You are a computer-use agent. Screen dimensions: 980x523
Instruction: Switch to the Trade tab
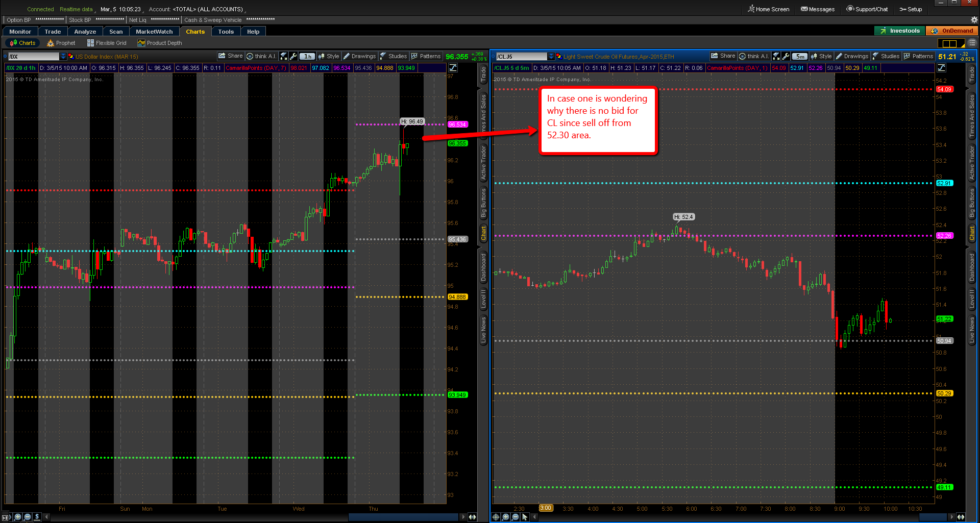(x=53, y=32)
